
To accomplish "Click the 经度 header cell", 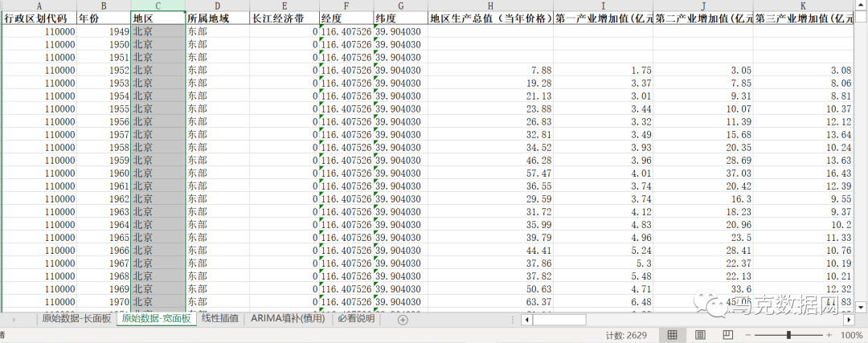I will 346,18.
